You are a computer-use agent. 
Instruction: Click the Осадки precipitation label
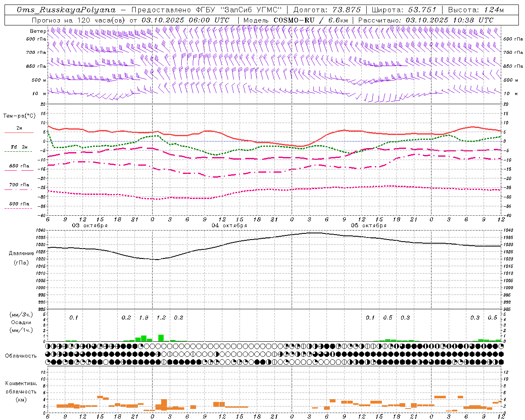click(x=21, y=322)
